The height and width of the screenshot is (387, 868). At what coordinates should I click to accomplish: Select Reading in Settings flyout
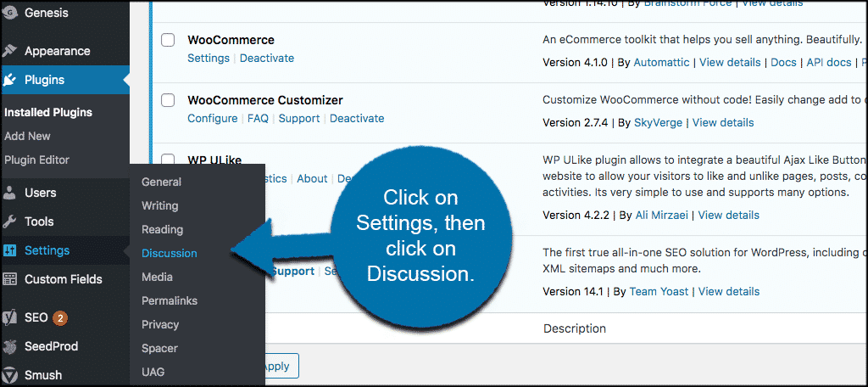click(x=162, y=229)
